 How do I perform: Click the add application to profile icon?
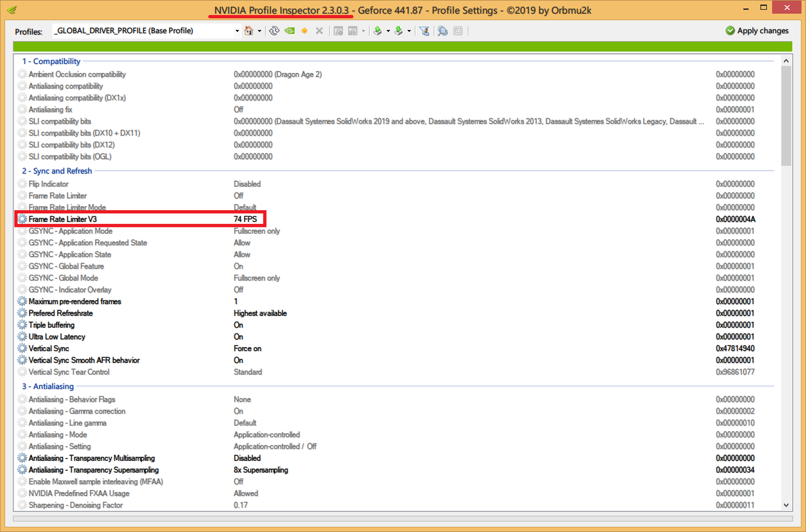(338, 31)
